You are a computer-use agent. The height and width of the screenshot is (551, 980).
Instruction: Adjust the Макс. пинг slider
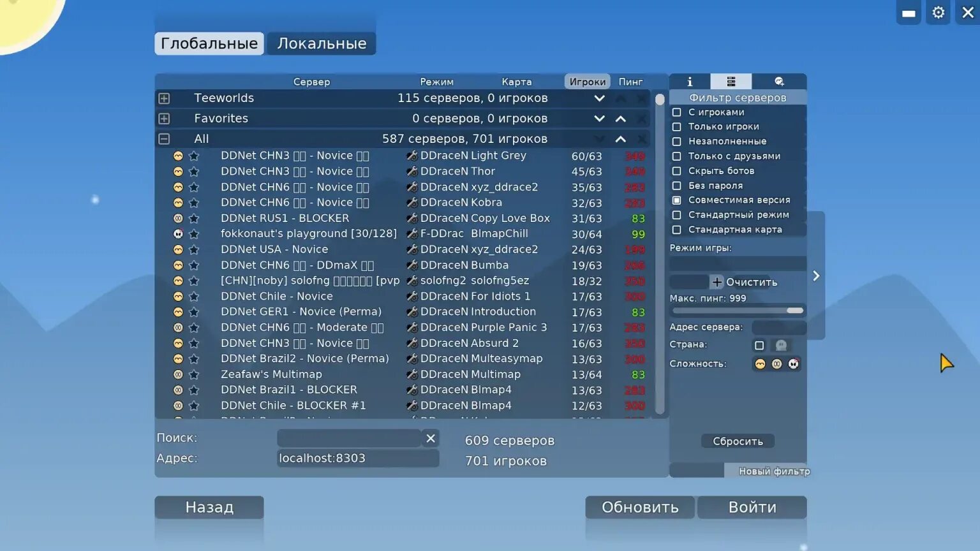pos(738,311)
